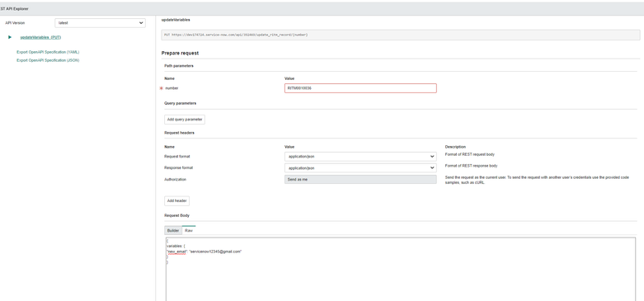Select the new_email line in request body

pos(204,252)
